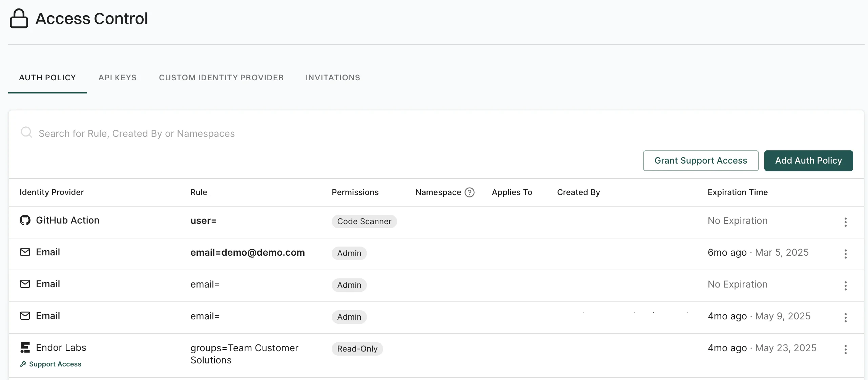Click the Read-Only permission badge
The height and width of the screenshot is (380, 868).
pyautogui.click(x=357, y=349)
